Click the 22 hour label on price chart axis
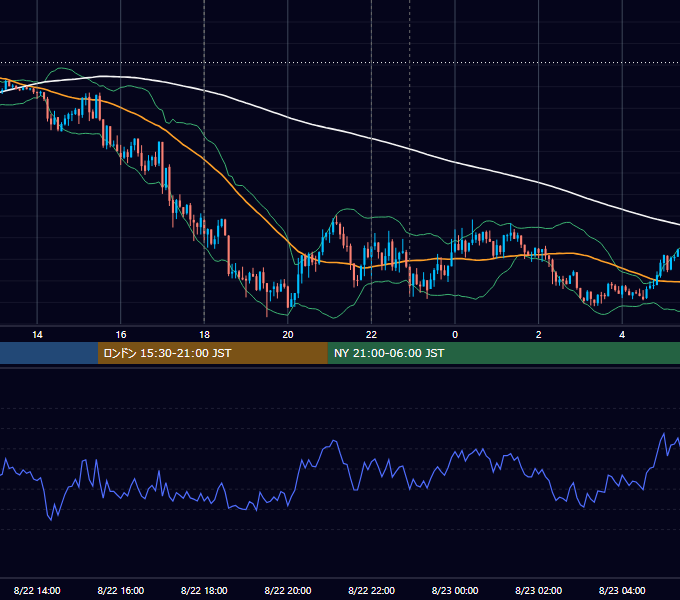The image size is (680, 600). (x=371, y=335)
